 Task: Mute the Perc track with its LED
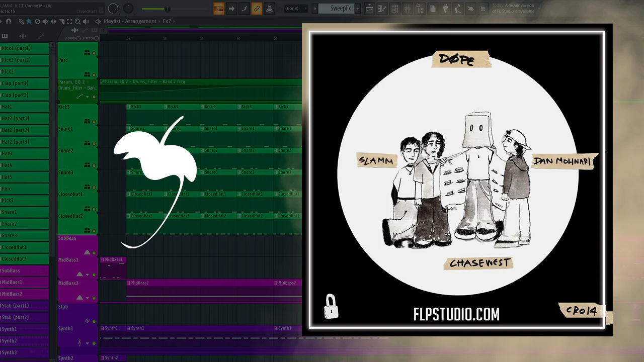coord(94,74)
